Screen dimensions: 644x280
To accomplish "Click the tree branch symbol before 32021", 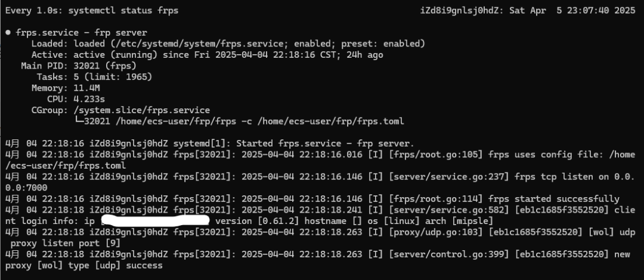I will tap(79, 121).
